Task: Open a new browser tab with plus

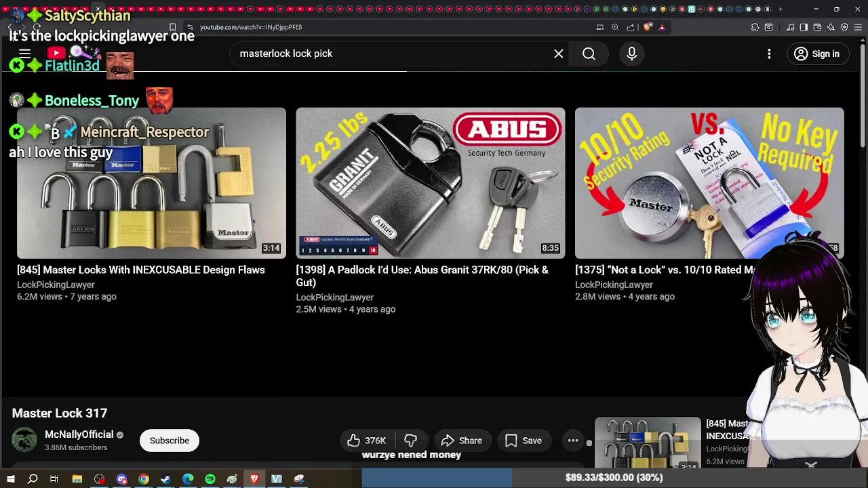Action: point(781,9)
